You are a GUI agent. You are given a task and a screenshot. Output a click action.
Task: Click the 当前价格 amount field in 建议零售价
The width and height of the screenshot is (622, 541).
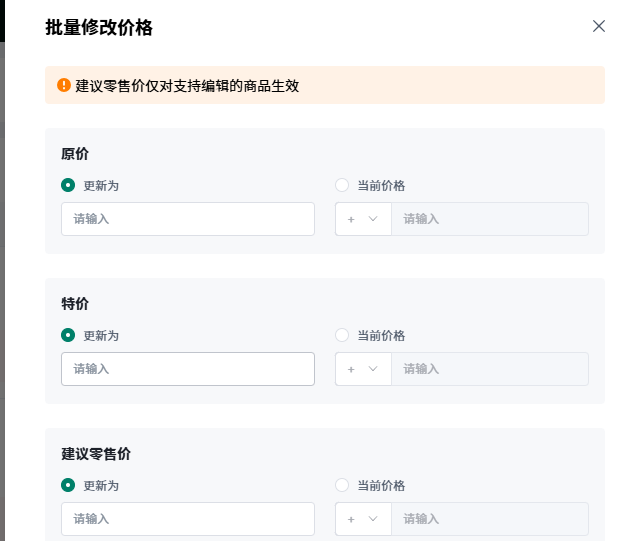click(x=489, y=519)
